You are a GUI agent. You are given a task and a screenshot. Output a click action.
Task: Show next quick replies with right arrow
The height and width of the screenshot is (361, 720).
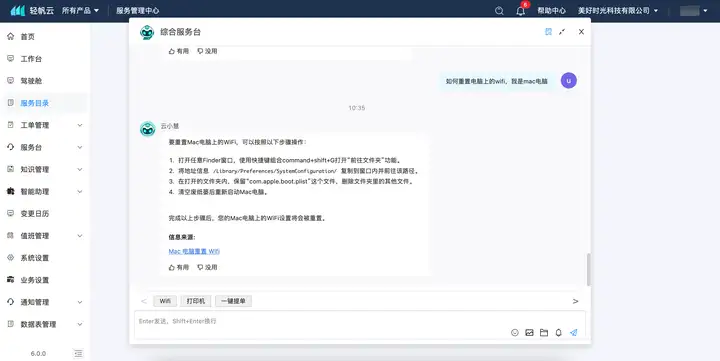[x=575, y=301]
